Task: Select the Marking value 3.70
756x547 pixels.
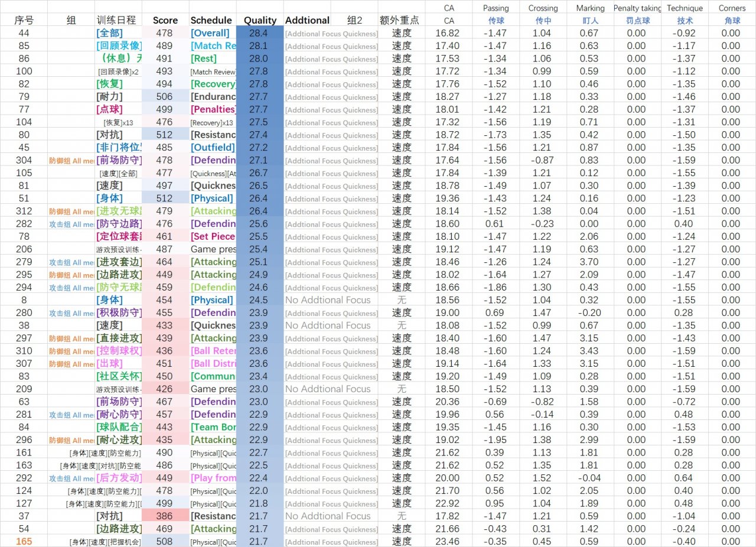Action: [x=590, y=262]
